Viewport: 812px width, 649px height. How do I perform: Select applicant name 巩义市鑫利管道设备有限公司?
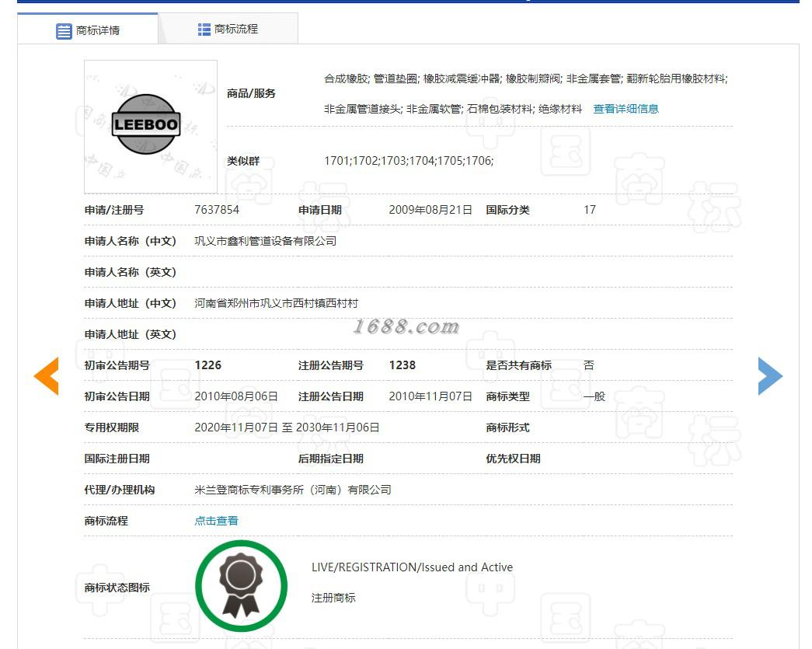265,241
